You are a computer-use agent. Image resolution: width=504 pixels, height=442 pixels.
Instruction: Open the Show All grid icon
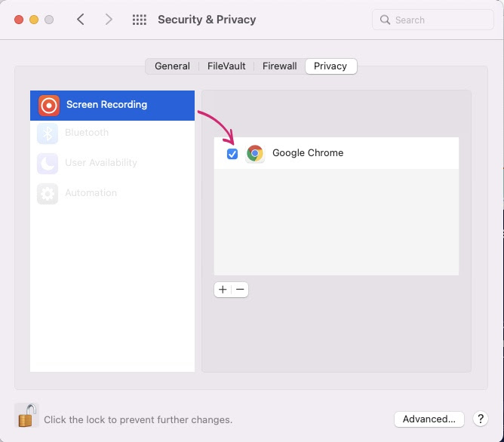click(140, 20)
